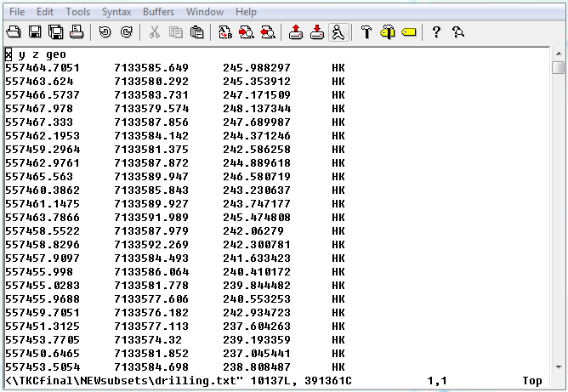Click x value 557455.0283
Image resolution: width=568 pixels, height=392 pixels.
coord(43,286)
